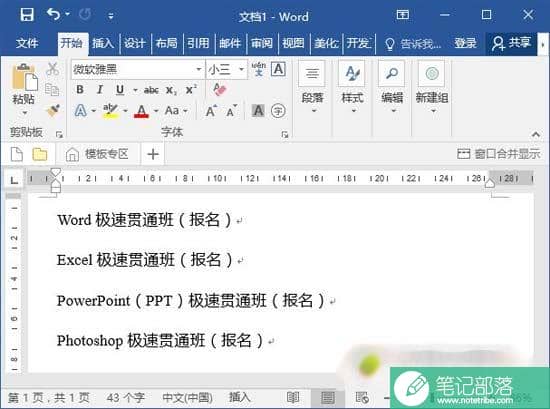Switch to Read Mode view icon
This screenshot has height=409, width=550.
pos(293,397)
